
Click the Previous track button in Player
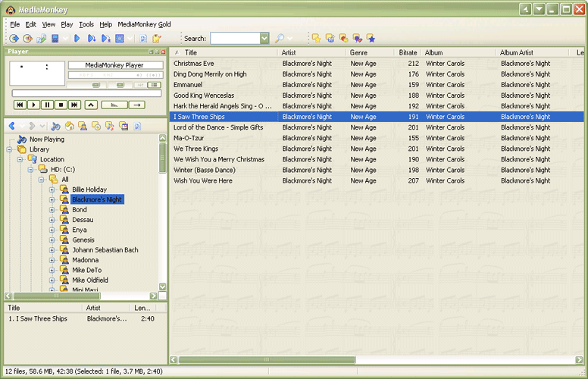click(x=20, y=105)
